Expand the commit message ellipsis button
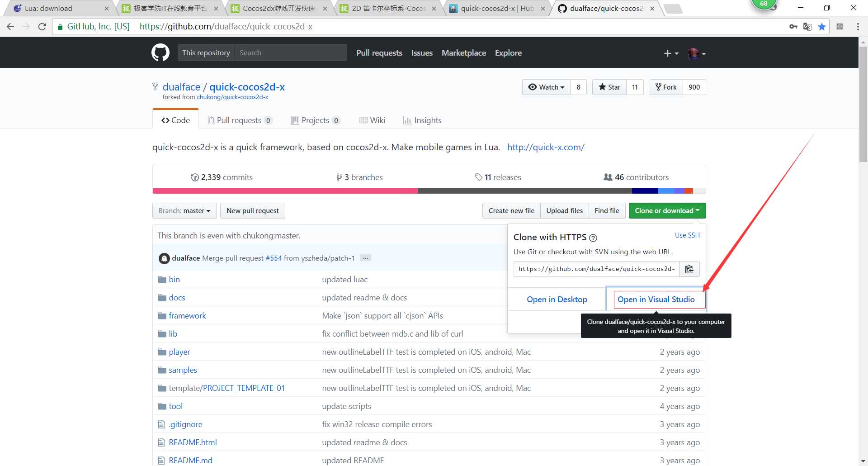The height and width of the screenshot is (466, 868). click(366, 258)
